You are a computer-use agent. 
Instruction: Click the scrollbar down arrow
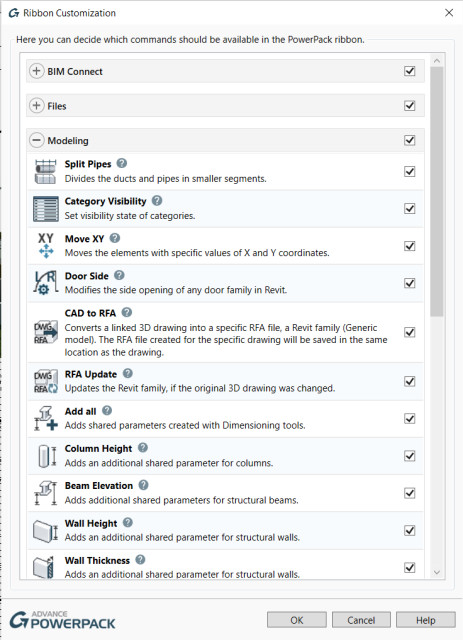pyautogui.click(x=436, y=572)
